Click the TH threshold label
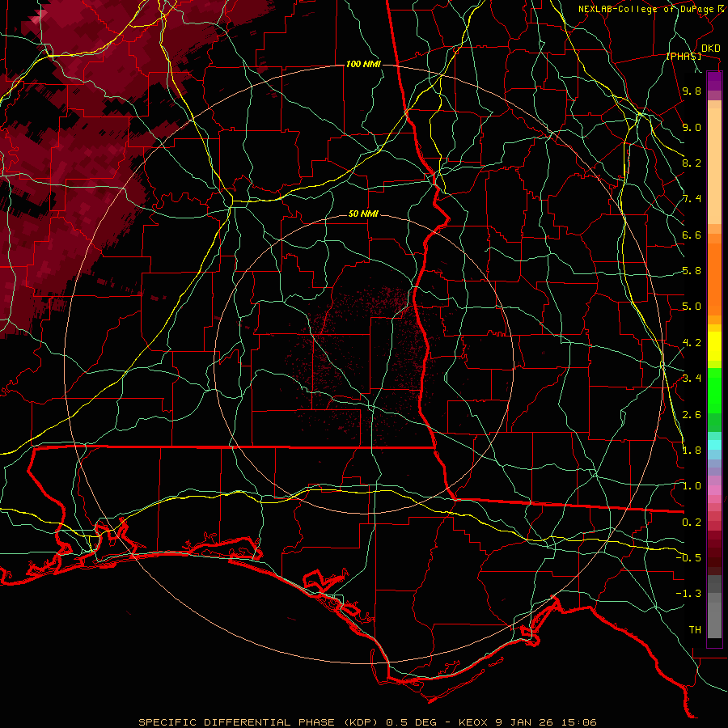 [695, 630]
